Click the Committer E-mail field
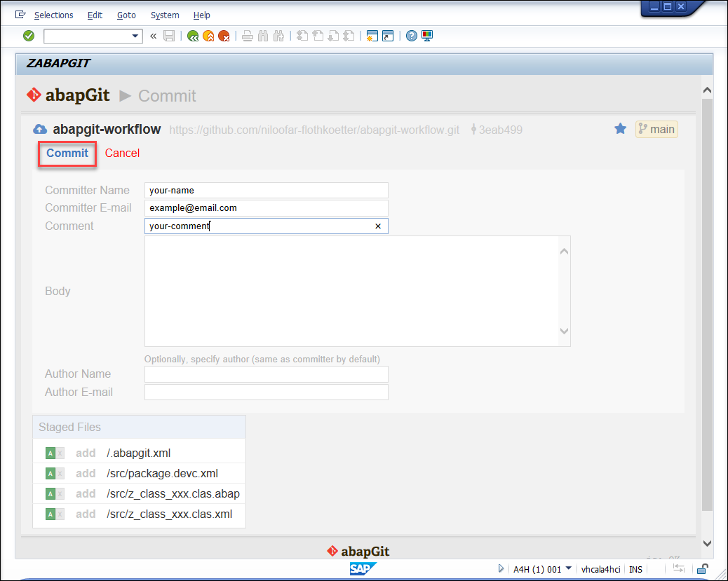 tap(266, 208)
